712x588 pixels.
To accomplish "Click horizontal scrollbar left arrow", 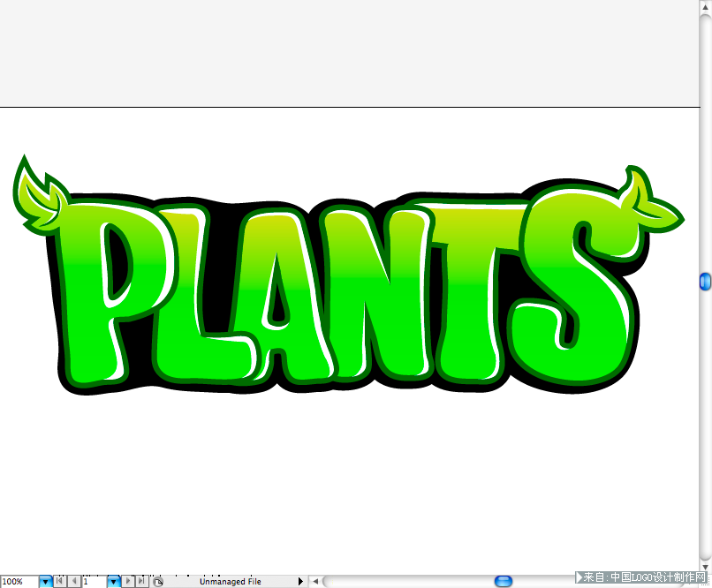I will coord(315,581).
